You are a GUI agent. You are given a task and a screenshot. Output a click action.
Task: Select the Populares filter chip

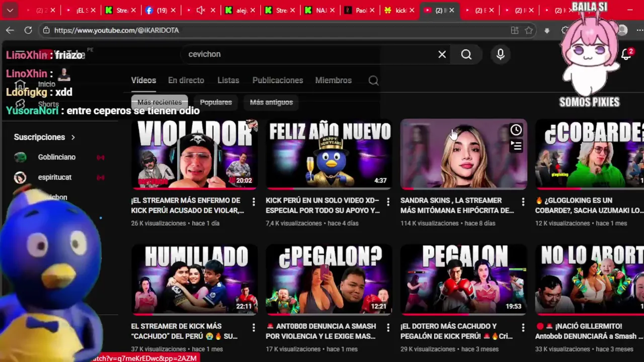click(216, 102)
